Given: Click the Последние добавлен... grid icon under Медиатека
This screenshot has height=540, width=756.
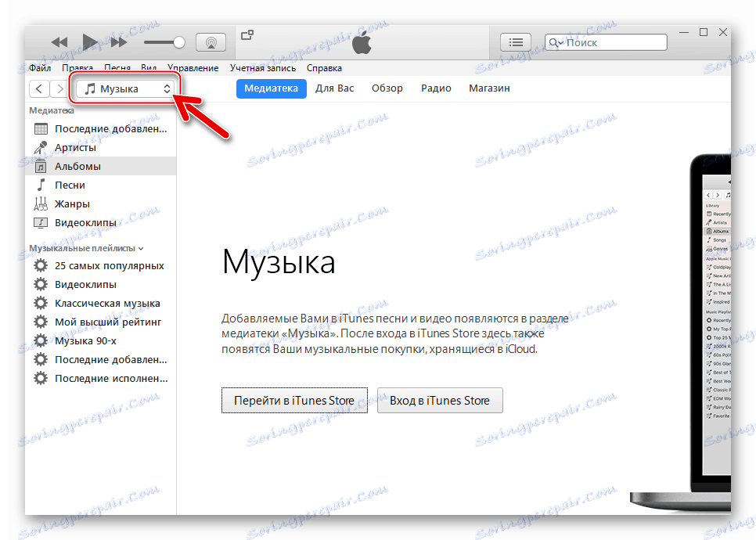Looking at the screenshot, I should 41,128.
